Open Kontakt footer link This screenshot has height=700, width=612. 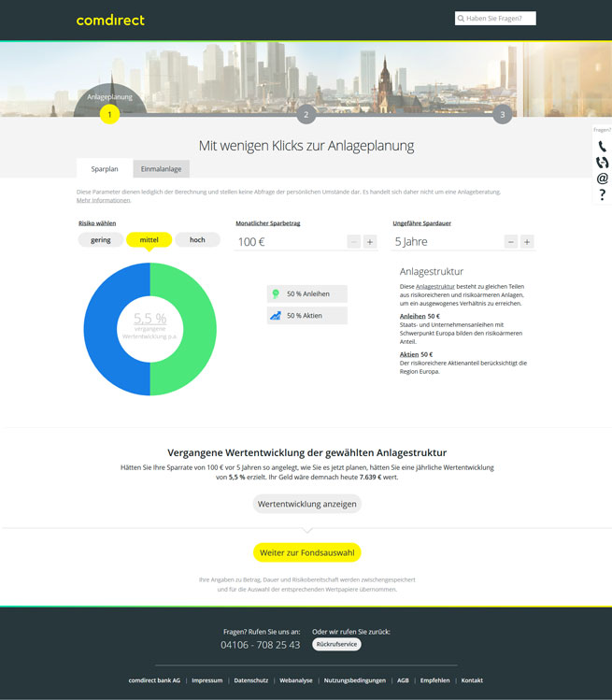472,680
